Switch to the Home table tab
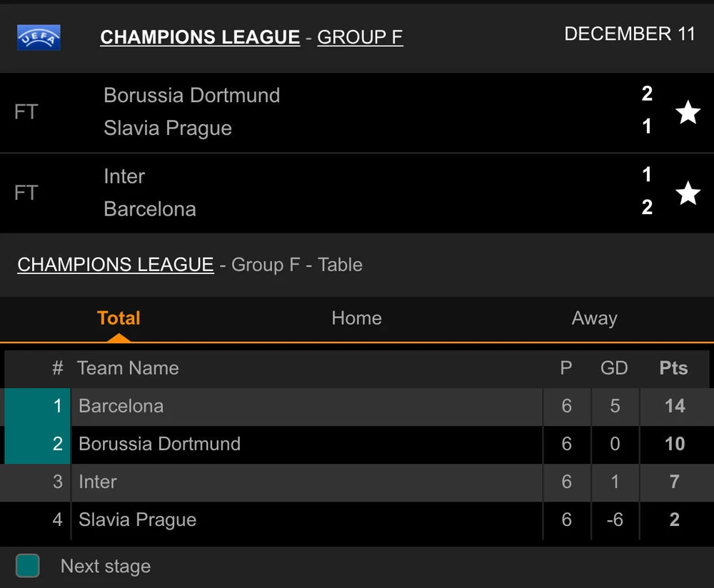The image size is (714, 588). [356, 318]
